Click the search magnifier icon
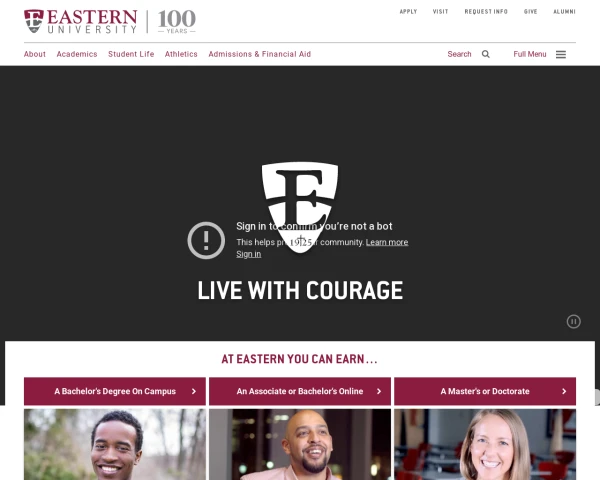 tap(486, 54)
